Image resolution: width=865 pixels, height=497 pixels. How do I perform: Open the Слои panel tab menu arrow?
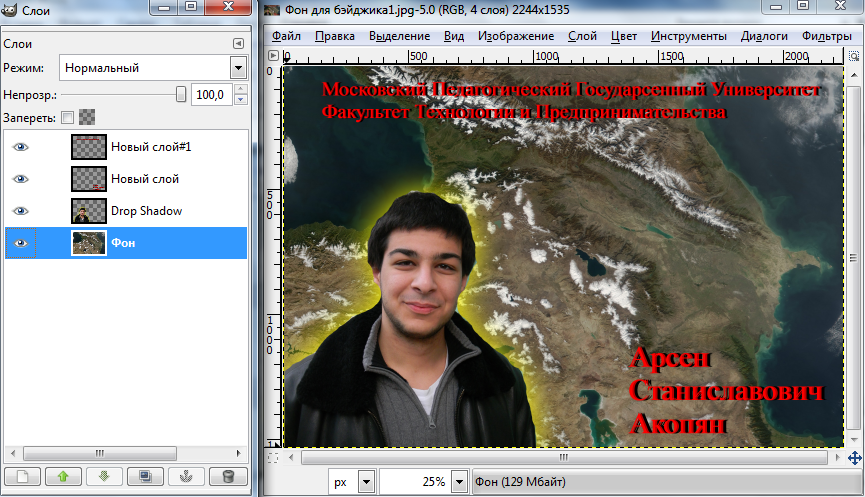click(x=238, y=44)
